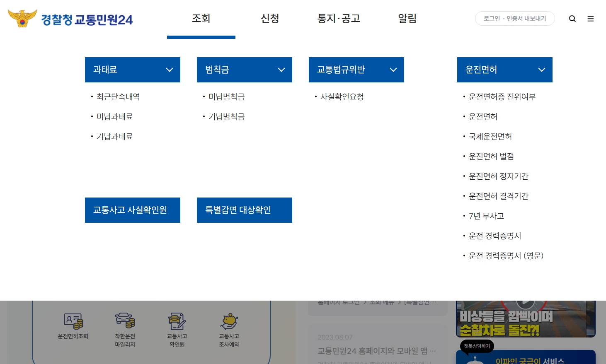Select the 교통사고 확인원 icon
The width and height of the screenshot is (606, 364).
(177, 327)
